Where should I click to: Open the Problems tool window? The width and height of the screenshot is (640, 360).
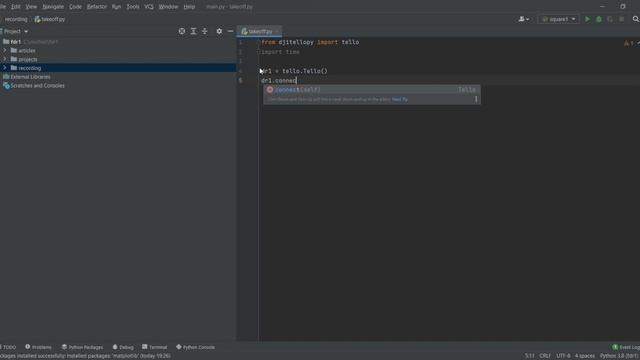click(38, 347)
